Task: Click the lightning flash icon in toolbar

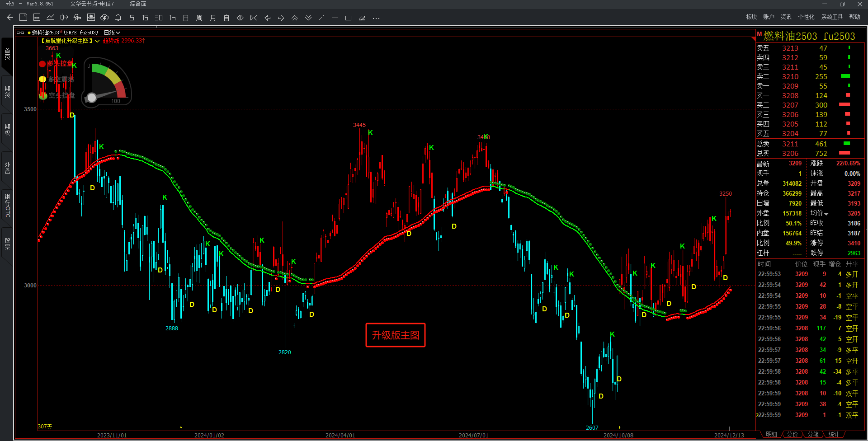Action: point(78,18)
